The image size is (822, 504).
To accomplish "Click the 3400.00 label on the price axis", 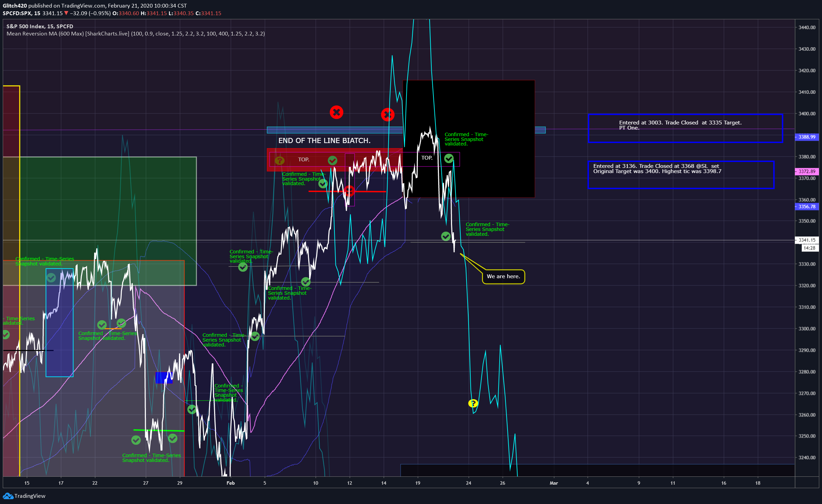I will (x=807, y=113).
